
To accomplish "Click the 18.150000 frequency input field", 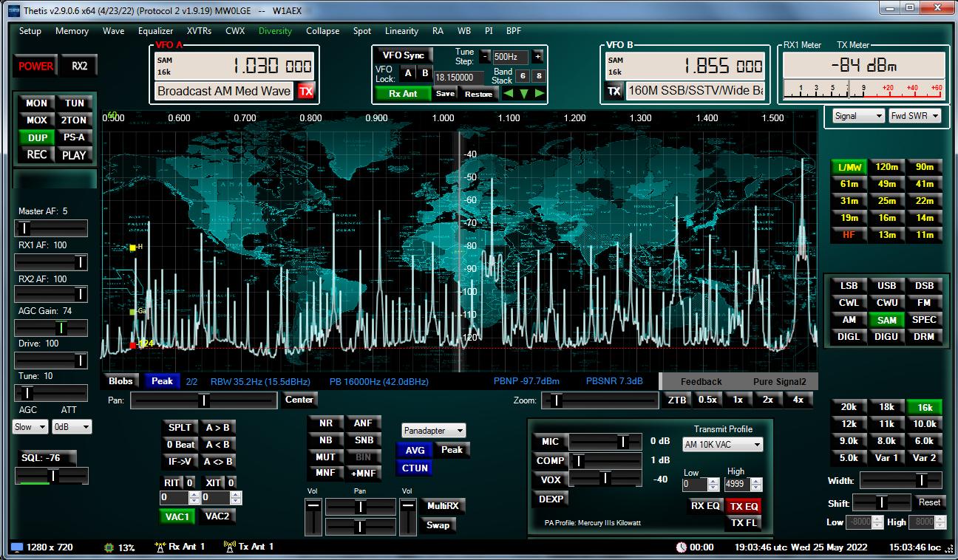I will 458,77.
